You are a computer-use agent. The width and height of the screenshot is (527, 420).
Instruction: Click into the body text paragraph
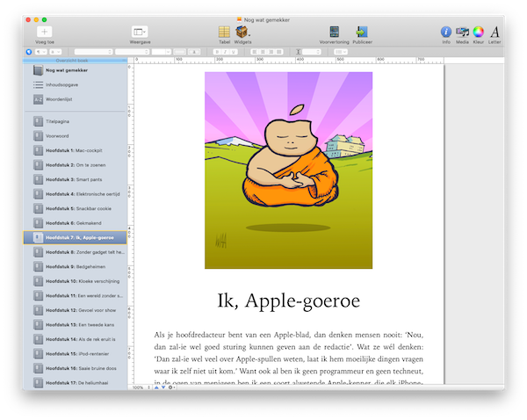click(288, 358)
